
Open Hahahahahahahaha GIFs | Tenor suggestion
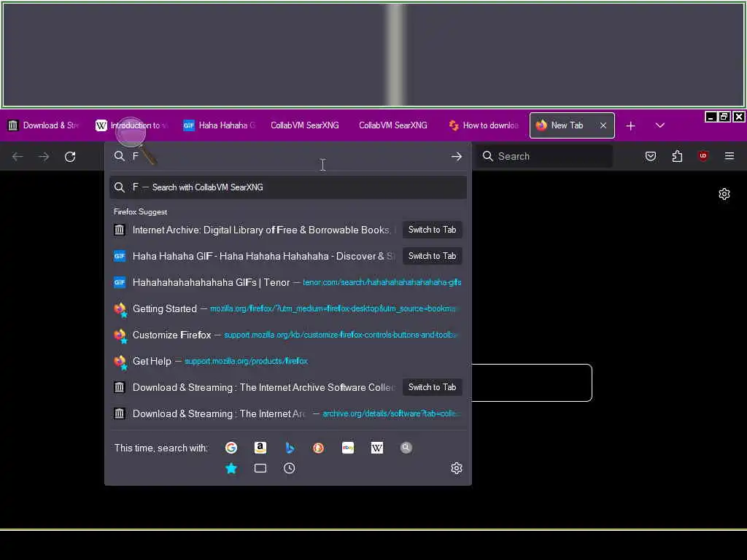coord(287,282)
